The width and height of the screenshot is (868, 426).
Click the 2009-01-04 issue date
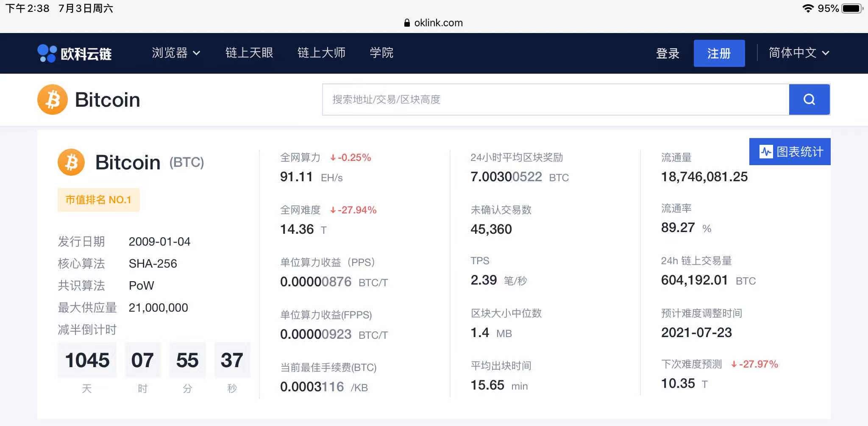[159, 241]
